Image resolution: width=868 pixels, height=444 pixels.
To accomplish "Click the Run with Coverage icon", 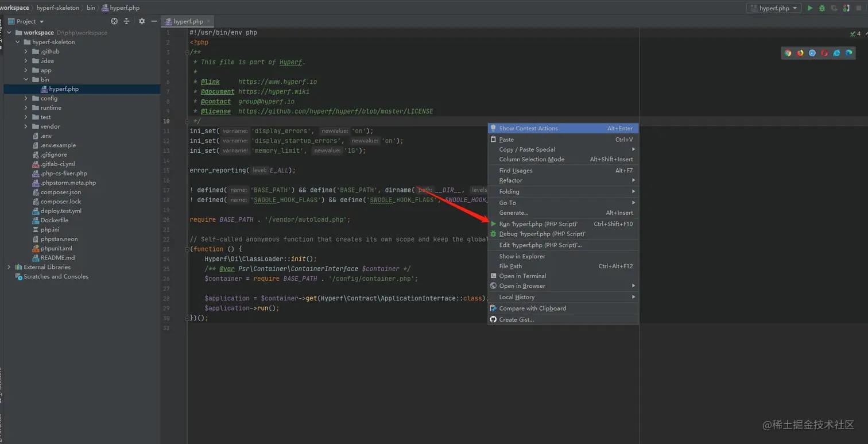I will [834, 8].
